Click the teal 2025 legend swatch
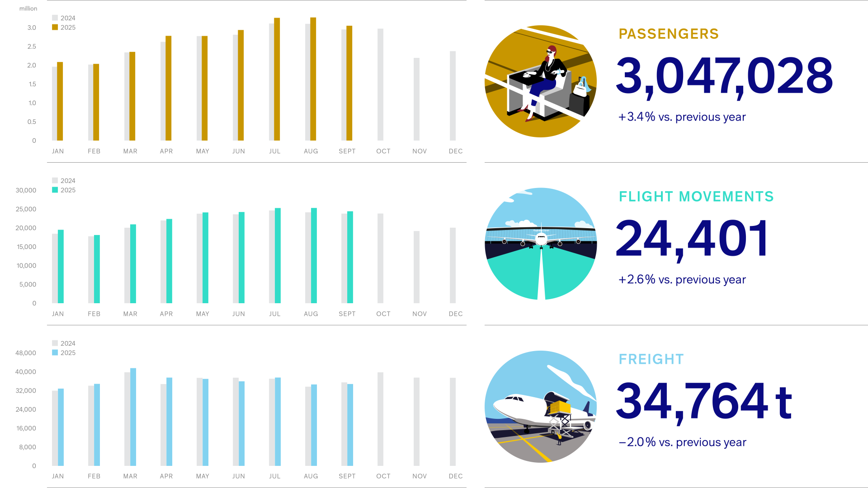Viewport: 868px width, 488px height. (55, 190)
